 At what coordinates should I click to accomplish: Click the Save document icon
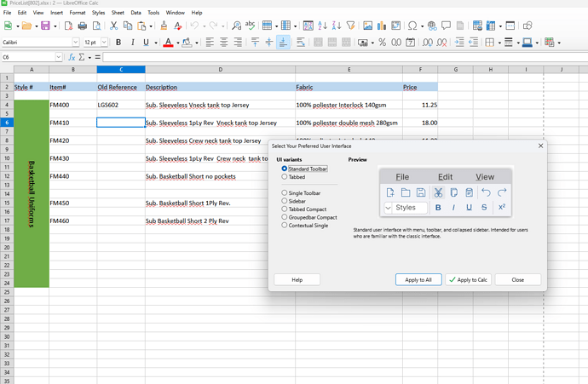pos(45,26)
